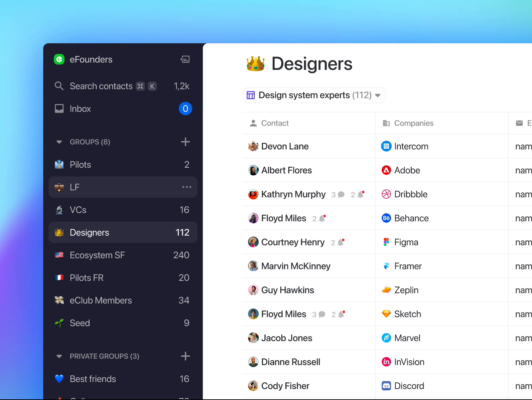532x400 pixels.
Task: Click Courtney Henry's reminder bell
Action: tap(341, 243)
